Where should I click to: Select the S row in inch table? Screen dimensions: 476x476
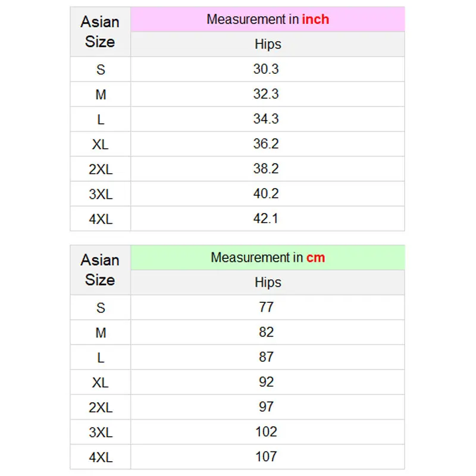coord(101,70)
